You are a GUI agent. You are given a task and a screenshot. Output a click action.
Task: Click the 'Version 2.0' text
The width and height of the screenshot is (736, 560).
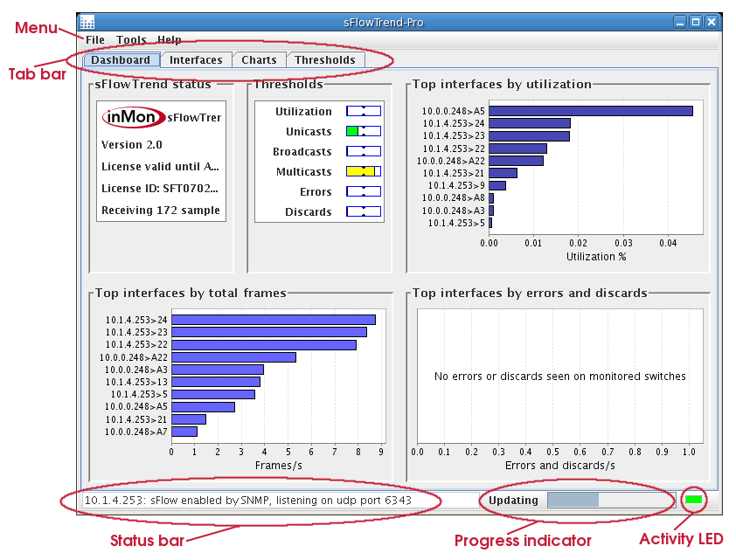click(x=132, y=144)
